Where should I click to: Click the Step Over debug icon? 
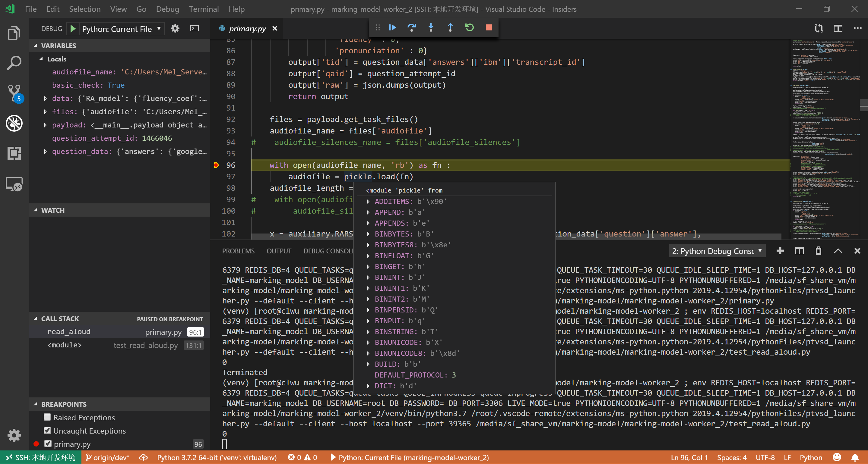(411, 28)
